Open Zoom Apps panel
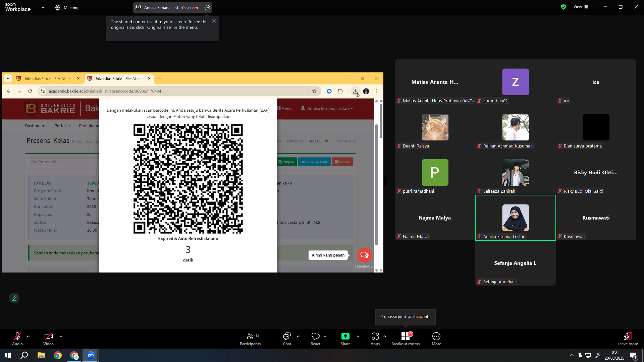Viewport: 644px width, 362px height. tap(375, 339)
